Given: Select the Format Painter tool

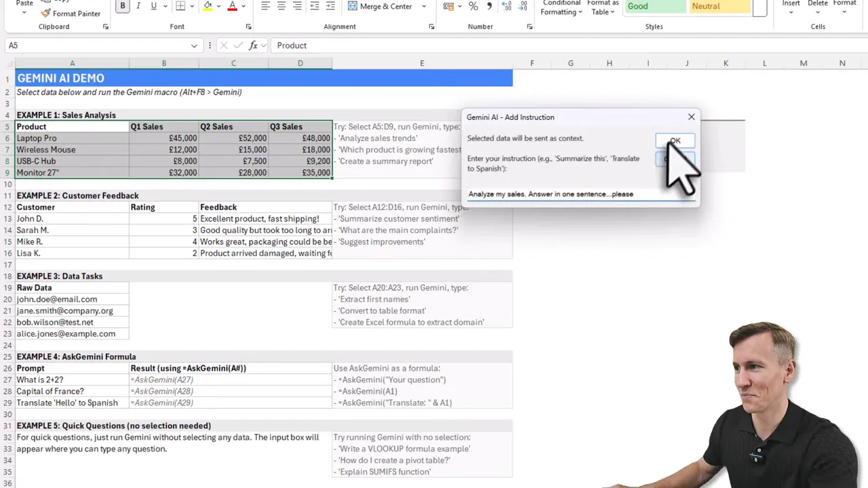Looking at the screenshot, I should tap(71, 13).
